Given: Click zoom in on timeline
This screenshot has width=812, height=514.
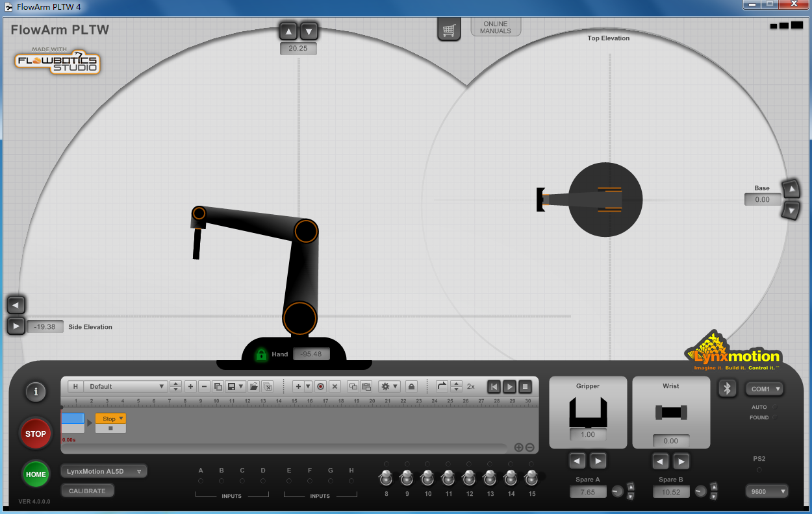Looking at the screenshot, I should pyautogui.click(x=518, y=448).
